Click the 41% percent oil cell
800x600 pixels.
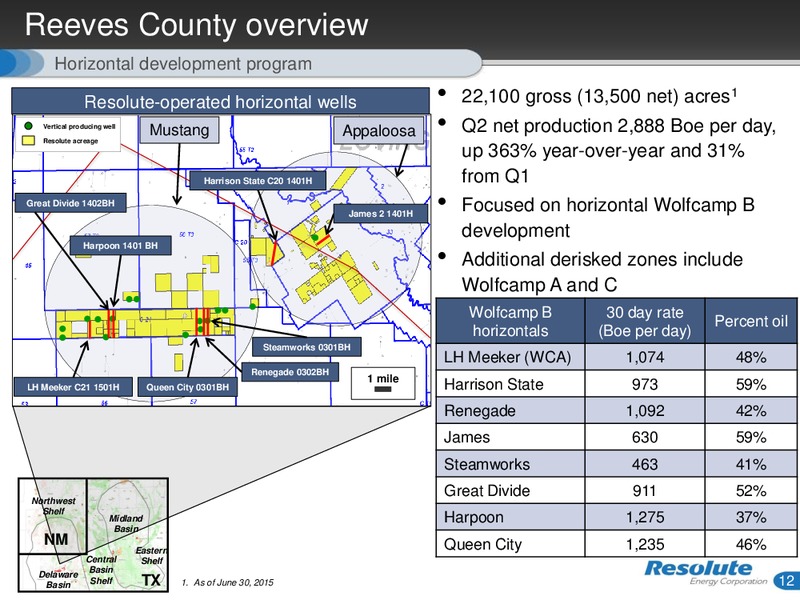(751, 464)
